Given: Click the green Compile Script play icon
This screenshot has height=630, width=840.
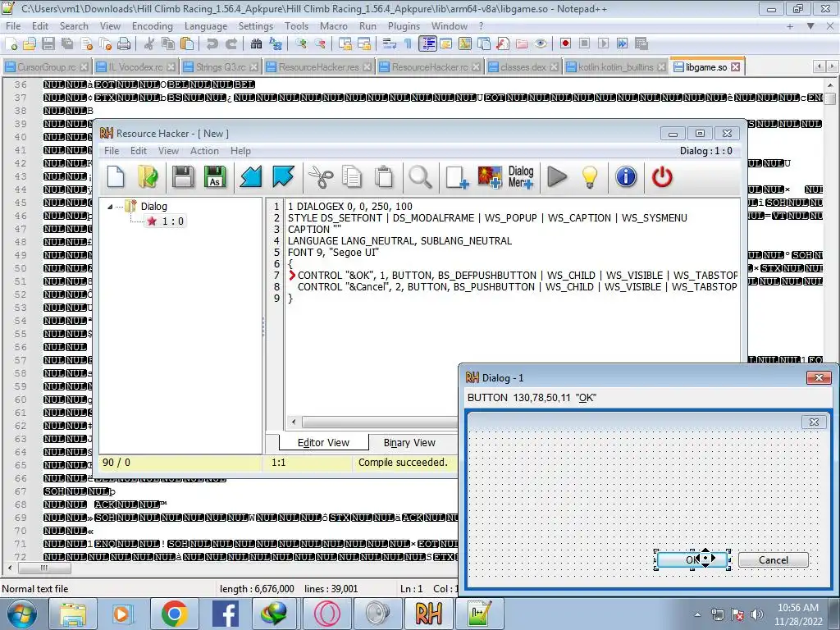Looking at the screenshot, I should click(557, 177).
